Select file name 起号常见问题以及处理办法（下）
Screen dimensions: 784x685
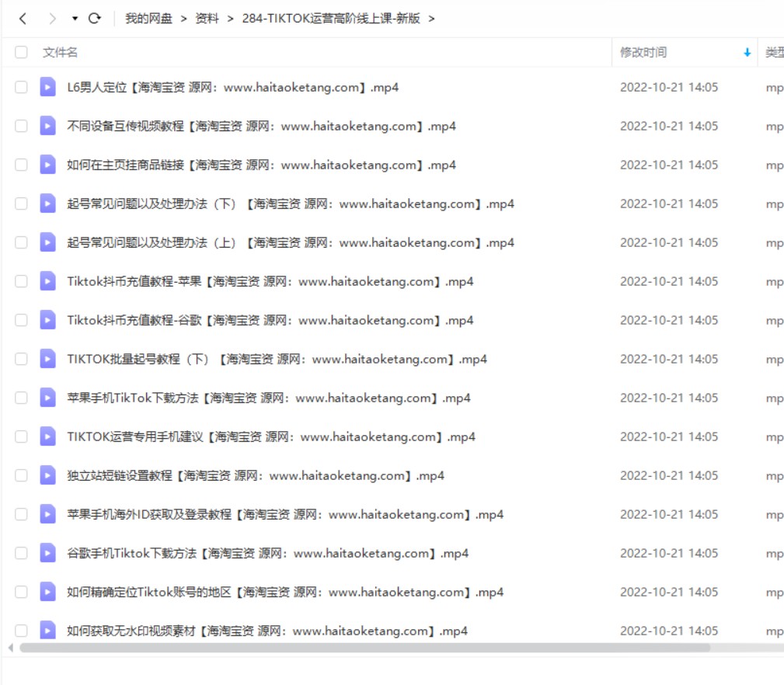291,203
